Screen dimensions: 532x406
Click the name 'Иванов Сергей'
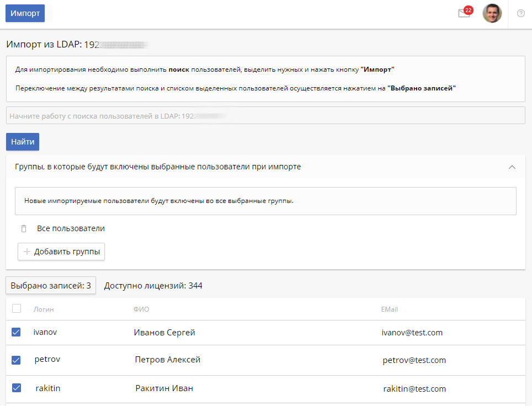point(164,333)
